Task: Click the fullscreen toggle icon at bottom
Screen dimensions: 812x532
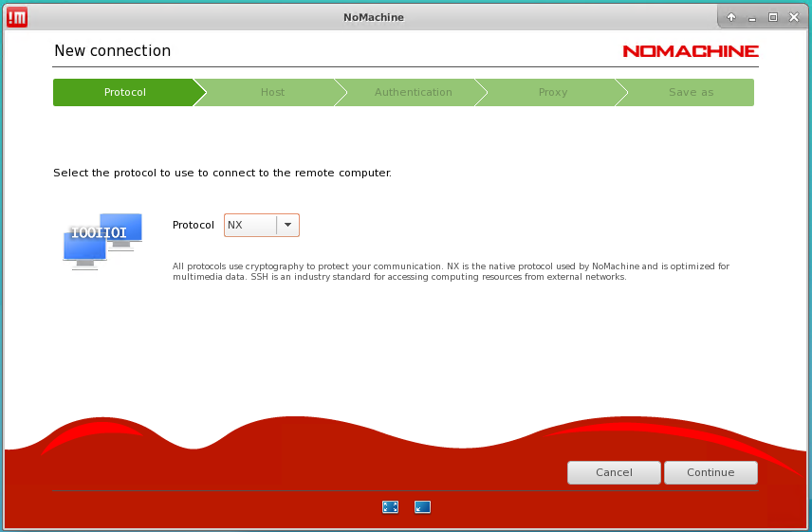Action: 390,506
